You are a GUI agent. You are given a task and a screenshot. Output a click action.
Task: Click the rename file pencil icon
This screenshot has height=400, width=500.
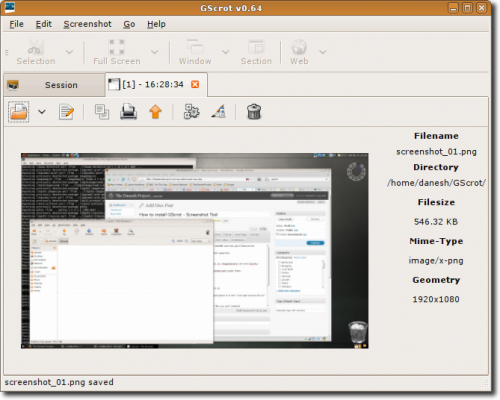point(66,112)
